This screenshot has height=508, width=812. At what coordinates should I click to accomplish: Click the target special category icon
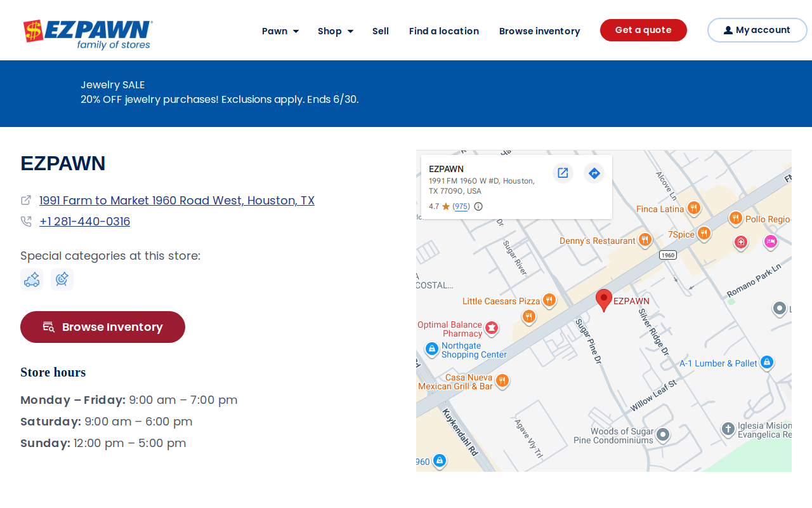pos(62,279)
